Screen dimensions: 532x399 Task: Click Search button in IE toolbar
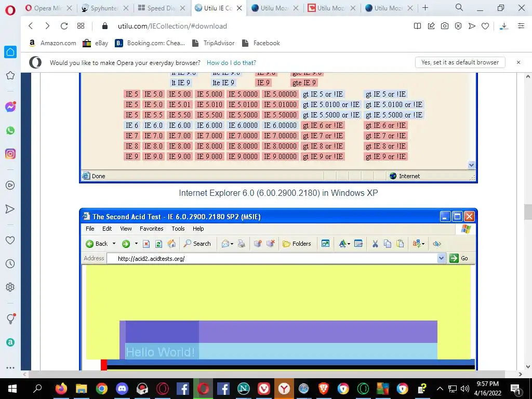(197, 244)
